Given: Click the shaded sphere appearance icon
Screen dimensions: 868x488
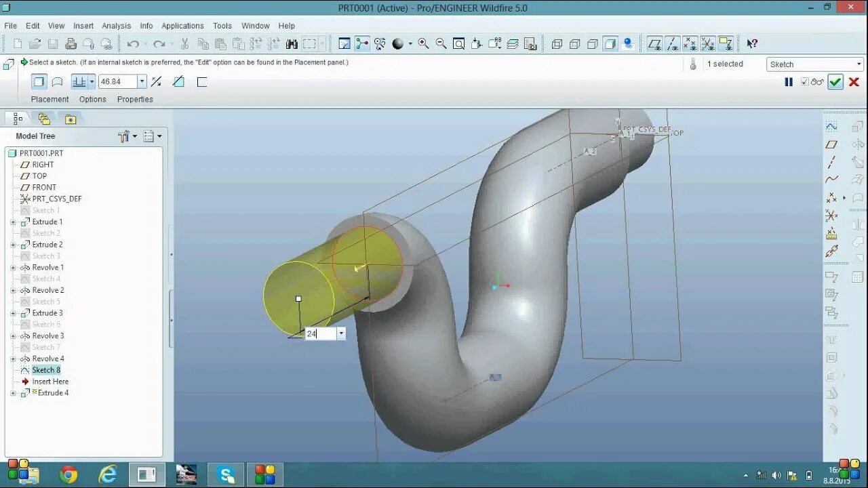Looking at the screenshot, I should (x=398, y=43).
